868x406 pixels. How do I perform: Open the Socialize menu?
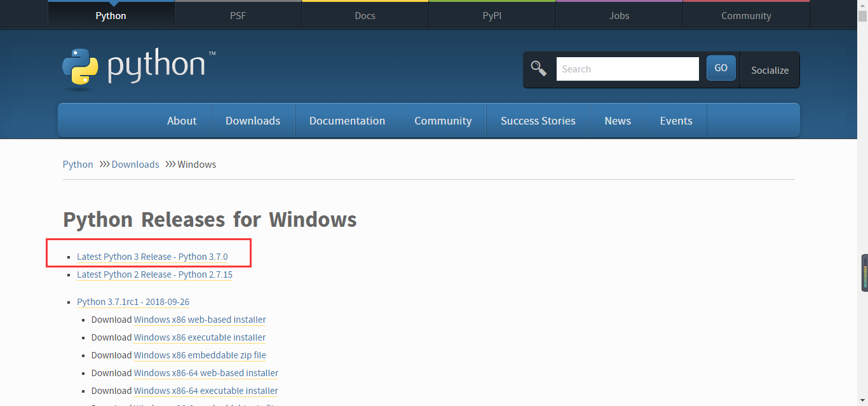tap(770, 70)
